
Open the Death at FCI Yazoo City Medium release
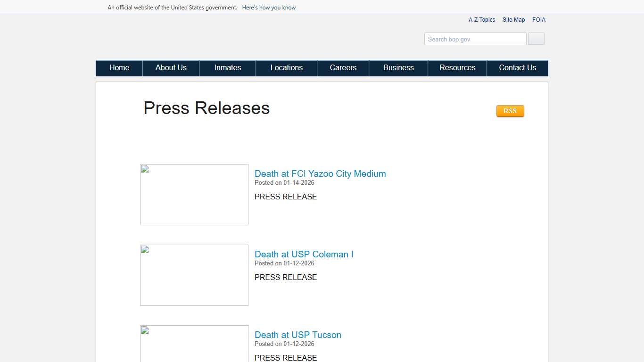tap(320, 173)
